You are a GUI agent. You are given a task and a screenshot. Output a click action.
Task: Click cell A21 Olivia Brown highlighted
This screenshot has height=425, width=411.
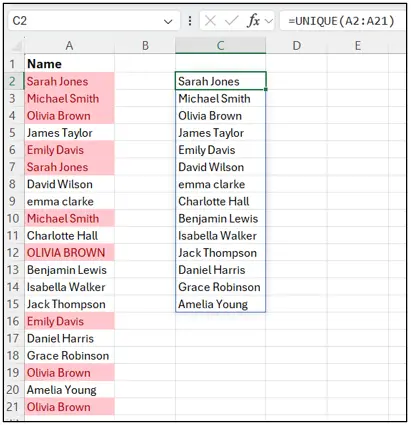[x=69, y=407]
